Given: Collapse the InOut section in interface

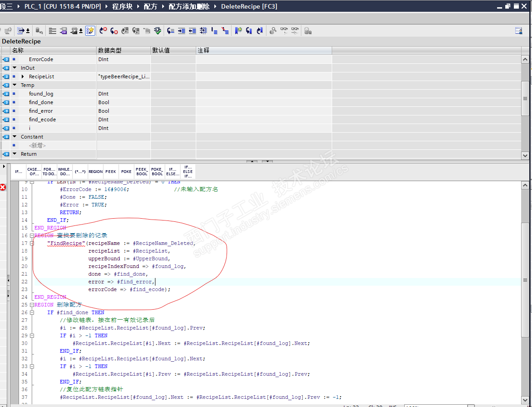Looking at the screenshot, I should tap(15, 68).
